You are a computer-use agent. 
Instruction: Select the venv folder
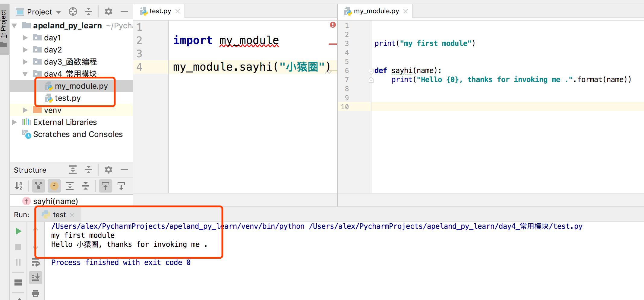[x=47, y=110]
